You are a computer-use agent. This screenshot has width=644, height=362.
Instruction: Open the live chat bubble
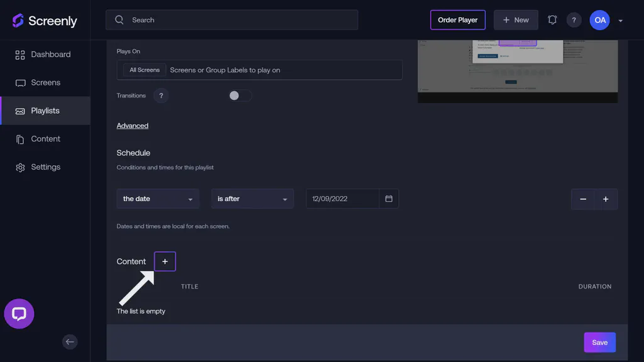tap(19, 314)
